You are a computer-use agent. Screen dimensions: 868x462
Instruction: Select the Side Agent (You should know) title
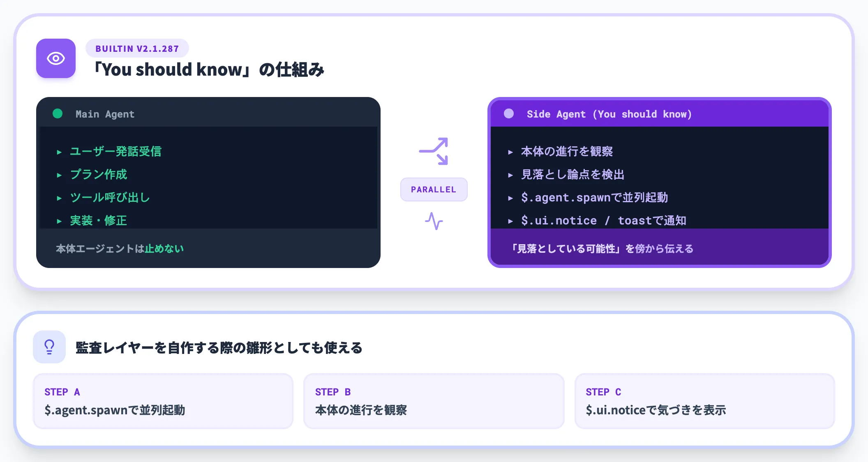609,114
